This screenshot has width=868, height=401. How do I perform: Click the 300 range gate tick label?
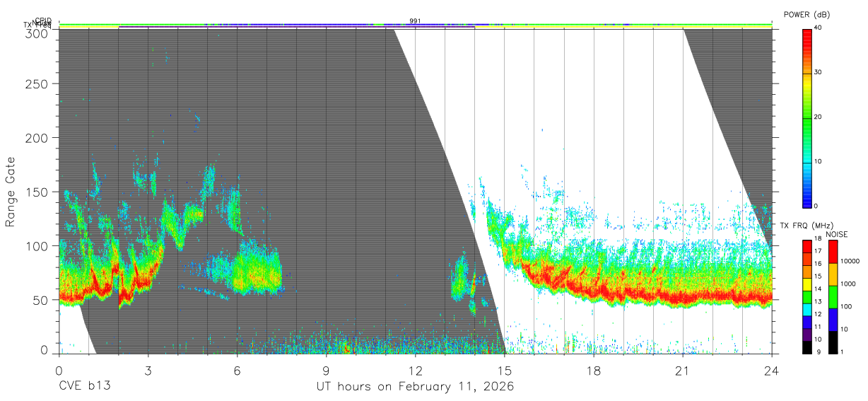pos(37,33)
